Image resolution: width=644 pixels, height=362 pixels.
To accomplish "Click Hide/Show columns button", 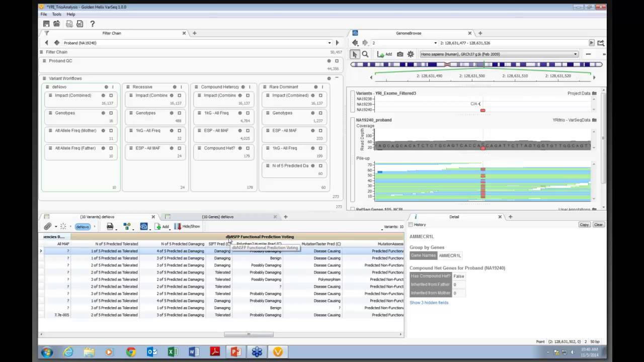I will [187, 227].
